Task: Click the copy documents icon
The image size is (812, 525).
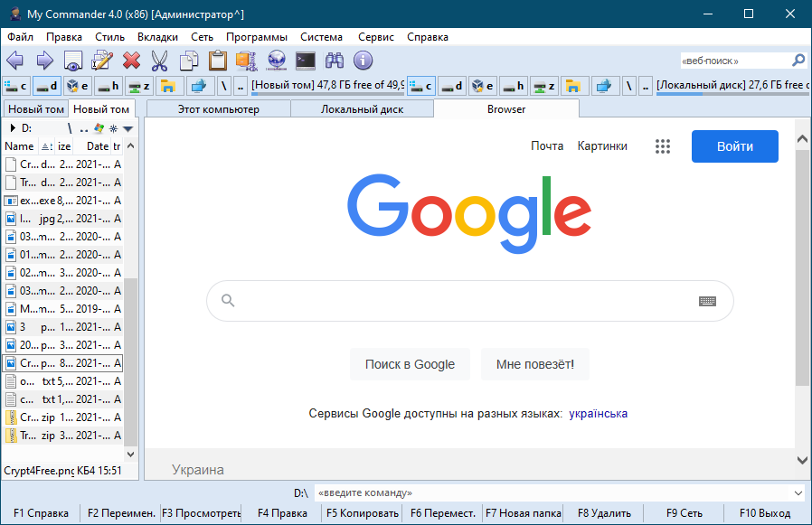Action: (x=188, y=61)
